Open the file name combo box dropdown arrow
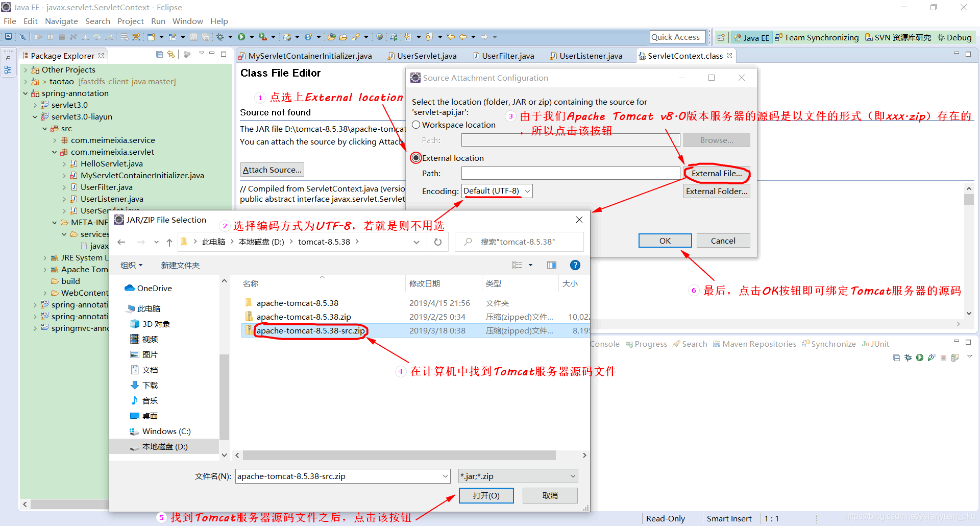Image resolution: width=980 pixels, height=526 pixels. [445, 476]
